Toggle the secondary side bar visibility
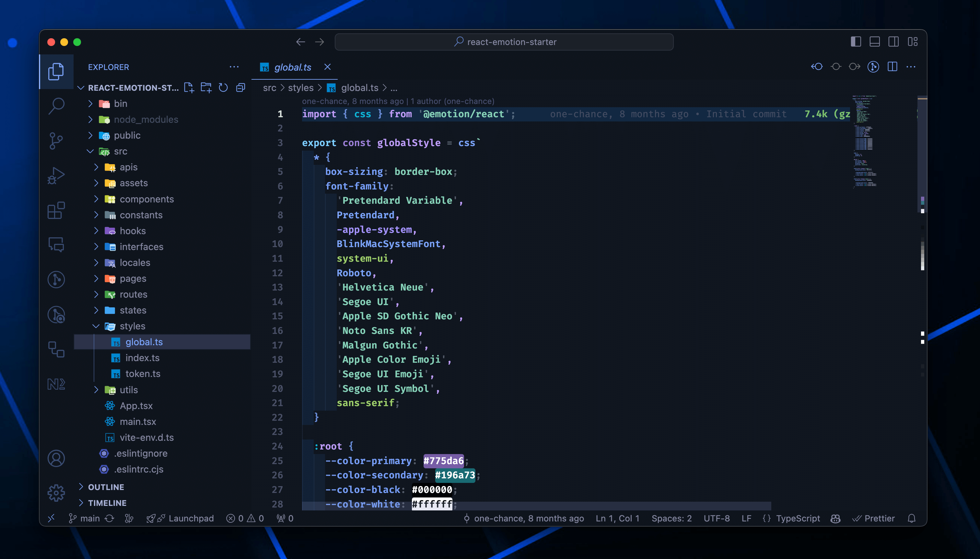The image size is (980, 559). pos(893,41)
